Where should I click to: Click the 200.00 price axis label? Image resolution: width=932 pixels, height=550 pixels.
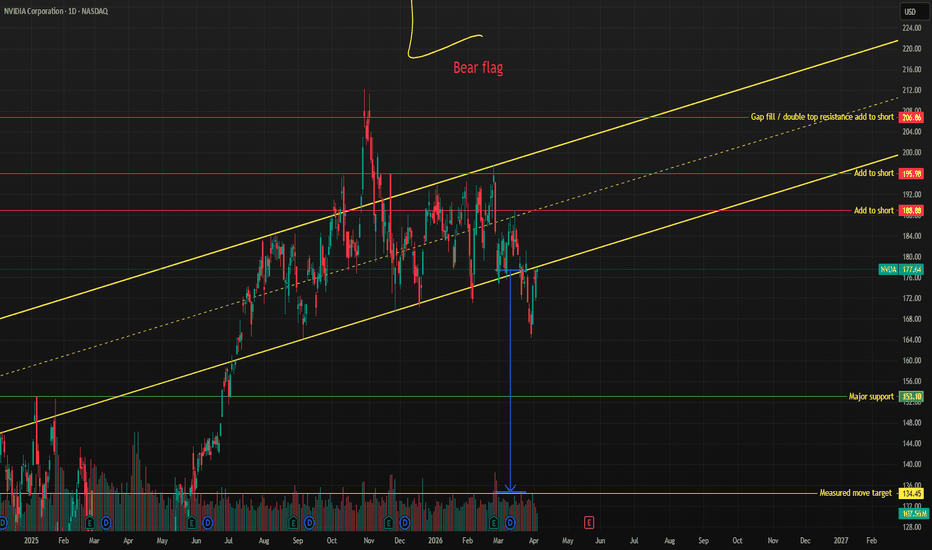(x=912, y=152)
